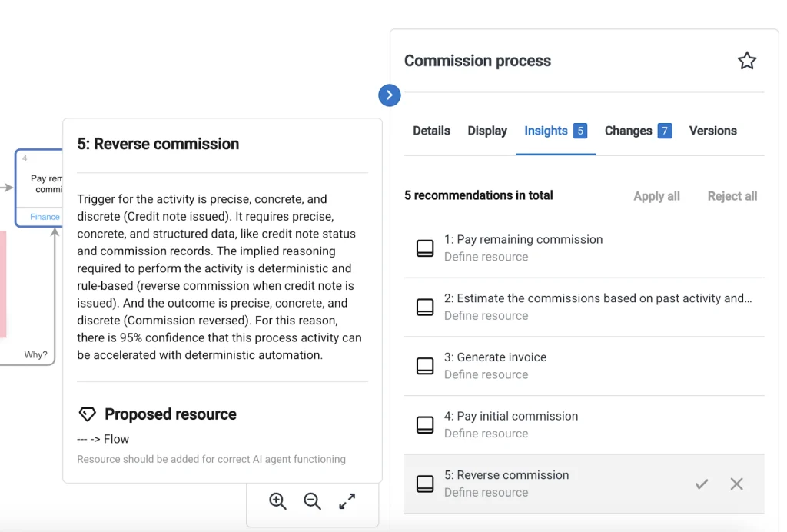
Task: Click the Apply all button
Action: tap(656, 196)
